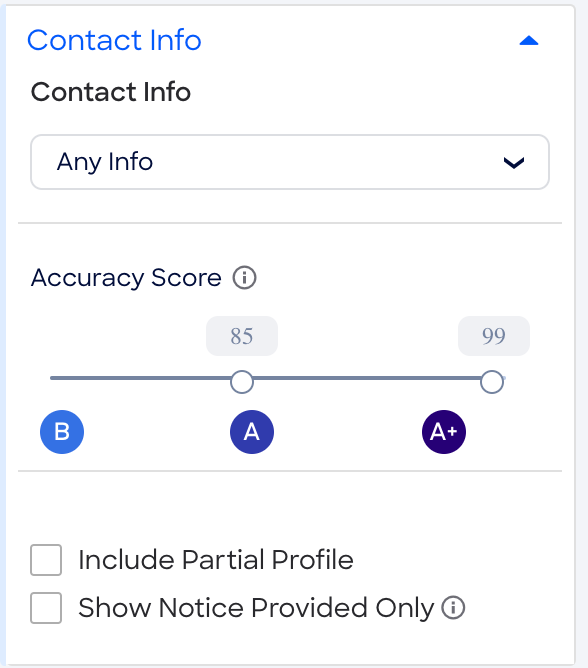Click the chevron arrow in the Any Info box
This screenshot has height=668, width=588.
pos(514,163)
